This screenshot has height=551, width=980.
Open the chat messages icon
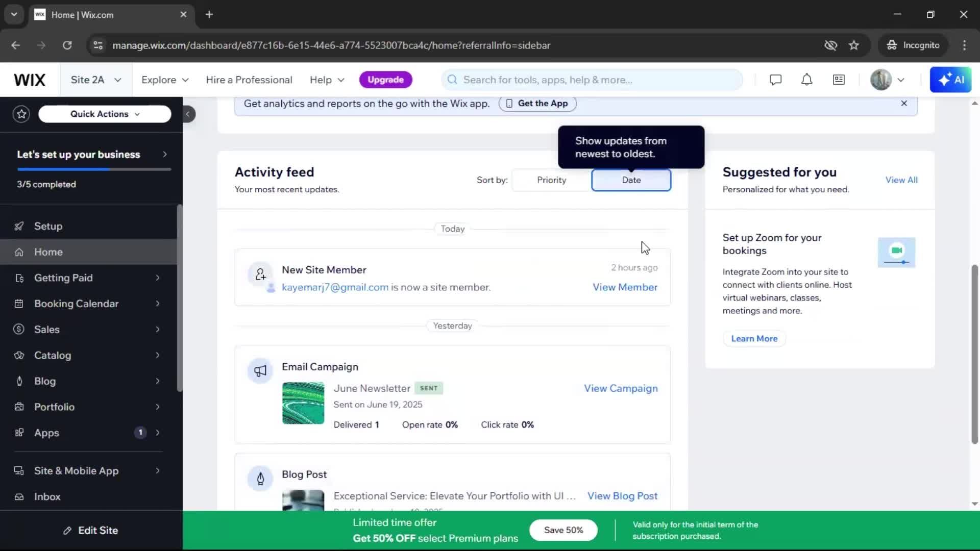(775, 80)
